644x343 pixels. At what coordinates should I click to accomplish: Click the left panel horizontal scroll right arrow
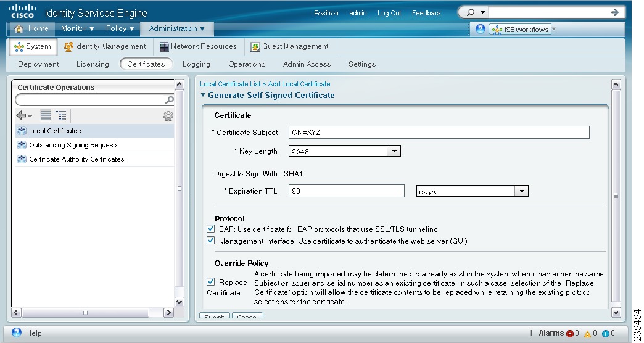[168, 313]
